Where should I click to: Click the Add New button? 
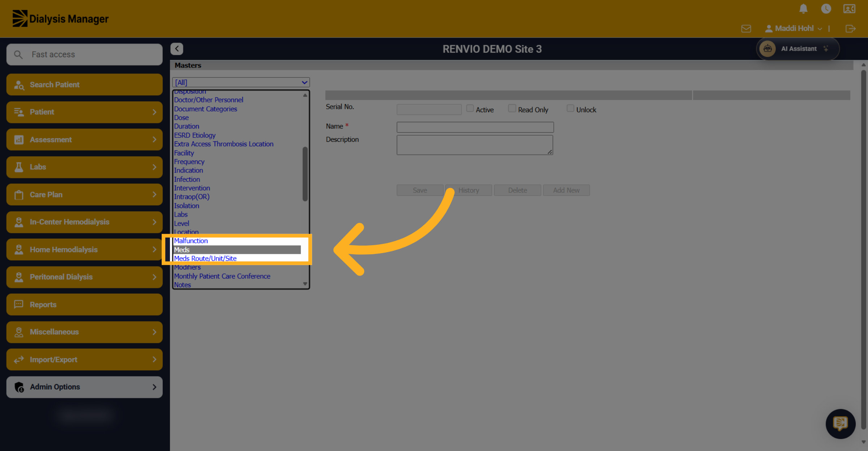click(566, 190)
